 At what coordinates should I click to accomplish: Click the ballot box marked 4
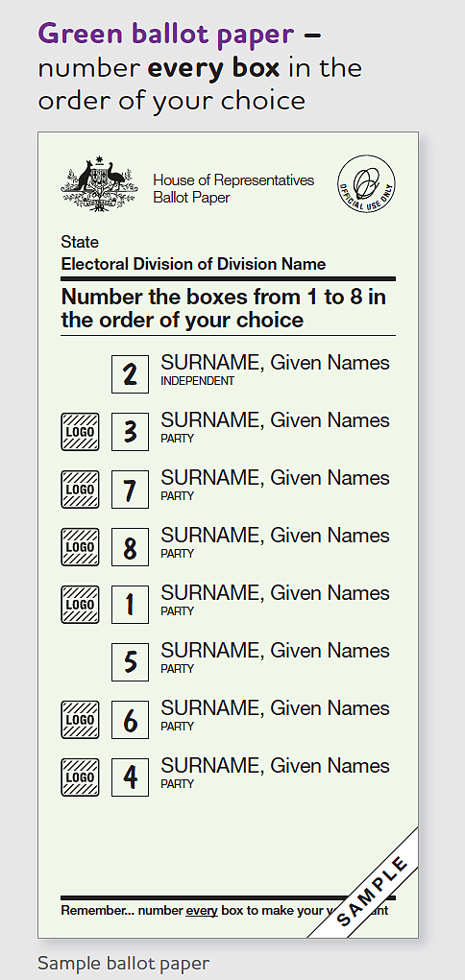tap(130, 777)
